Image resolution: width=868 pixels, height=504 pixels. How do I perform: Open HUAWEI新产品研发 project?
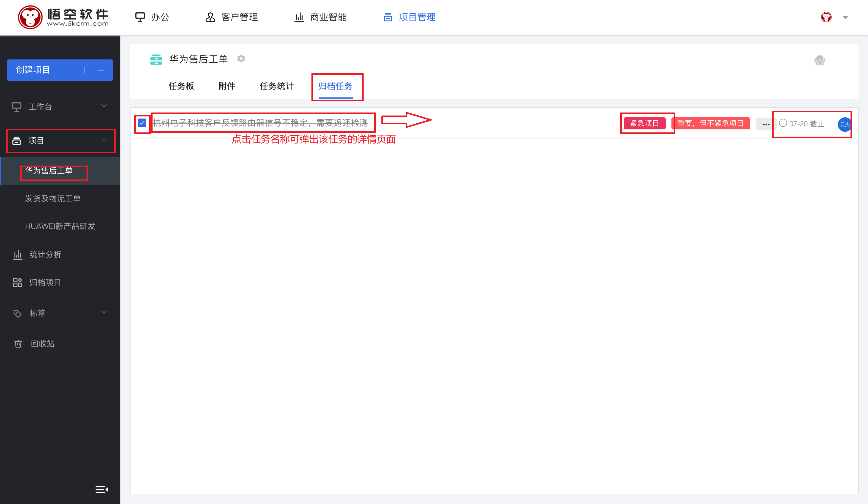[x=60, y=226]
